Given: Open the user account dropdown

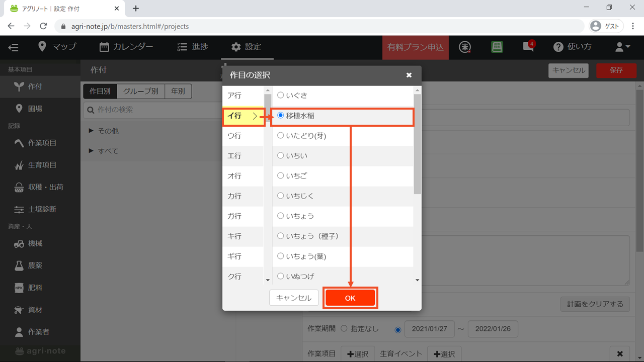Looking at the screenshot, I should click(x=623, y=47).
